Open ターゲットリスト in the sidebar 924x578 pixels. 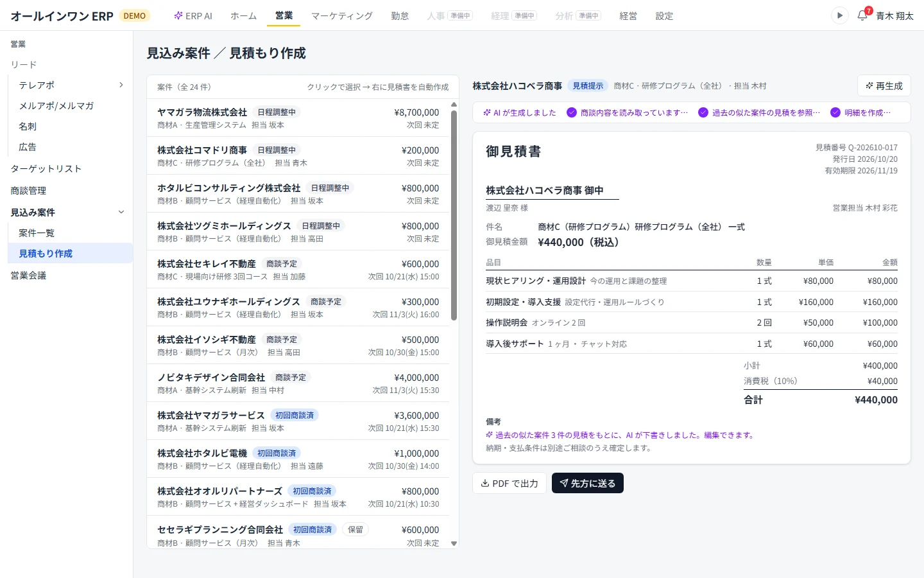pyautogui.click(x=46, y=168)
